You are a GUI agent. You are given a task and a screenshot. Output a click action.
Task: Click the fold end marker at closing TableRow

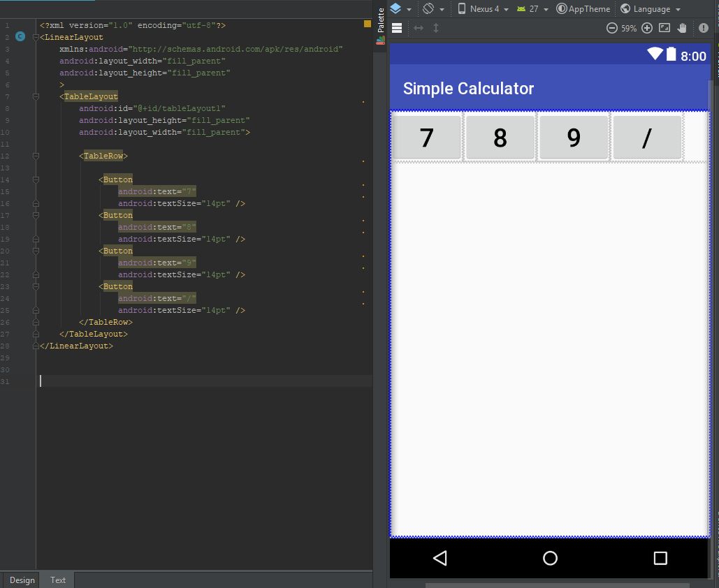pos(36,322)
